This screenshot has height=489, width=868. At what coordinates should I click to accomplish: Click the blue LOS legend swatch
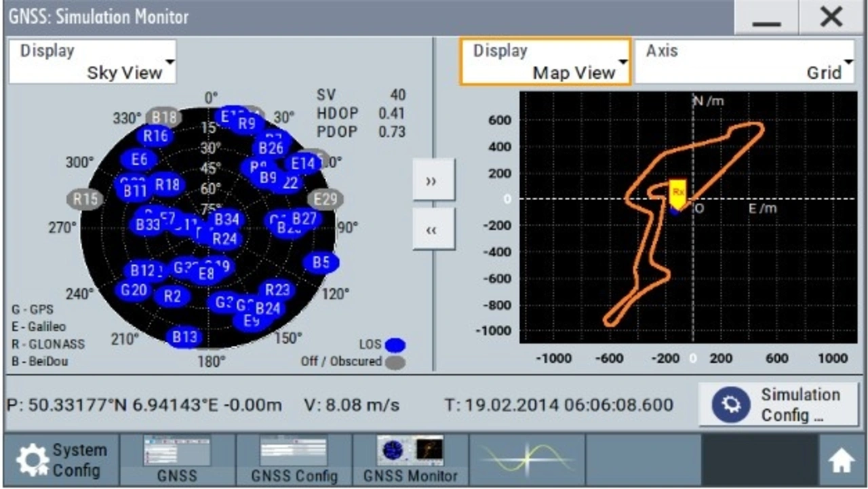[x=395, y=345]
